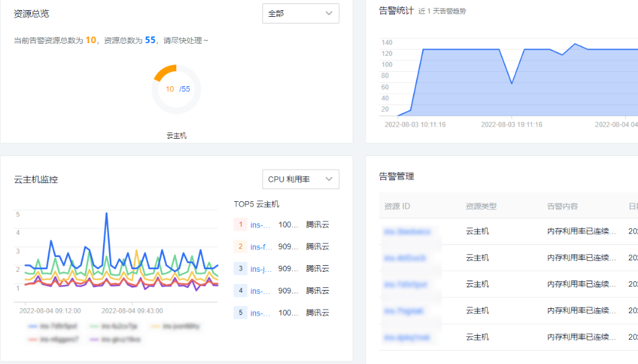Click the 资源总览 panel title

tap(32, 13)
